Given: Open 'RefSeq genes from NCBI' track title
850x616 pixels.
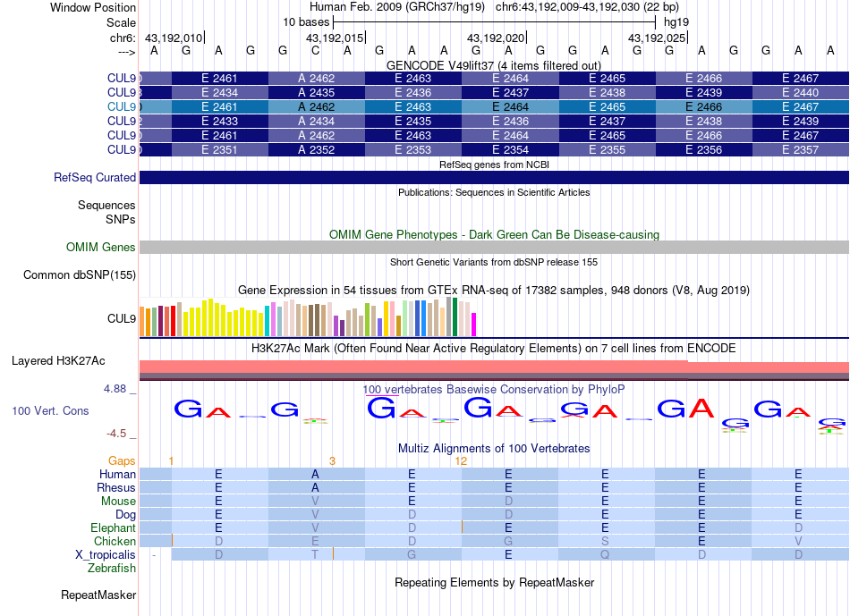Looking at the screenshot, I should tap(494, 165).
